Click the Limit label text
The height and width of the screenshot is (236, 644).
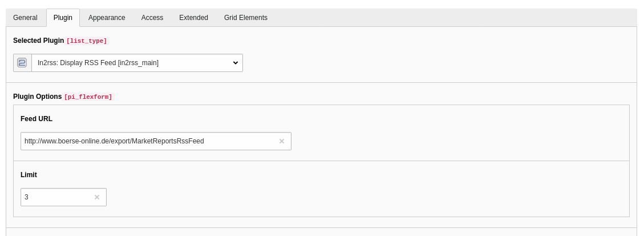click(29, 175)
